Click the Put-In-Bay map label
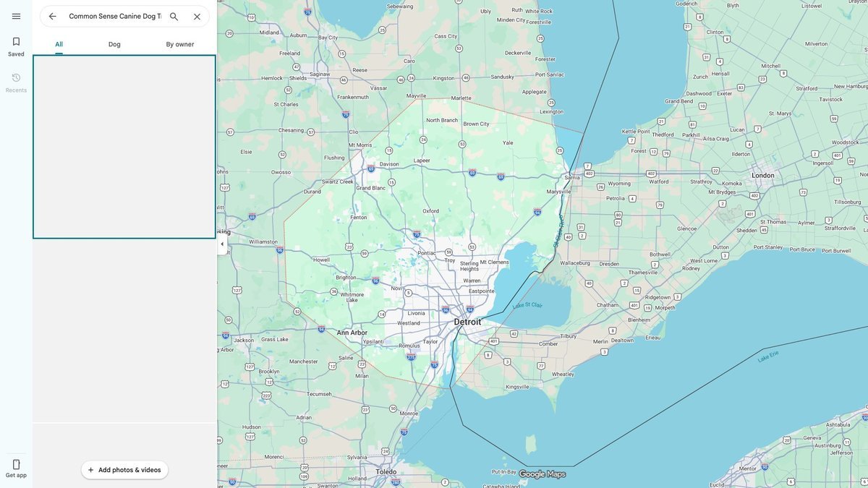The image size is (868, 488). pos(503,471)
